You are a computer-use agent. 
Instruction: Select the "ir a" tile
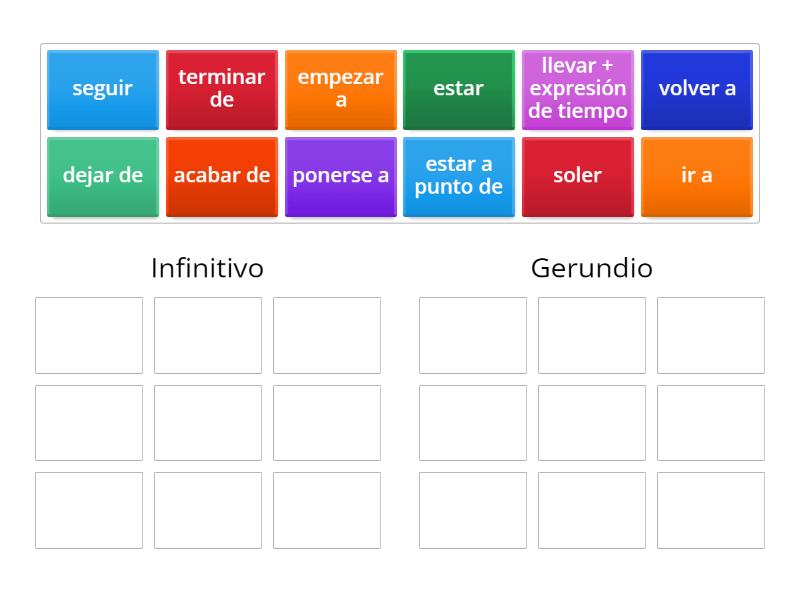point(697,176)
